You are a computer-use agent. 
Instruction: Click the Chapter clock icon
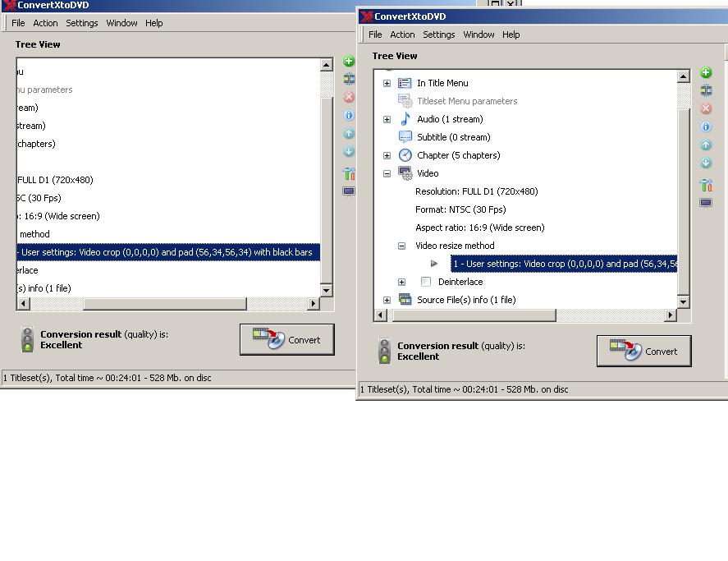[405, 155]
